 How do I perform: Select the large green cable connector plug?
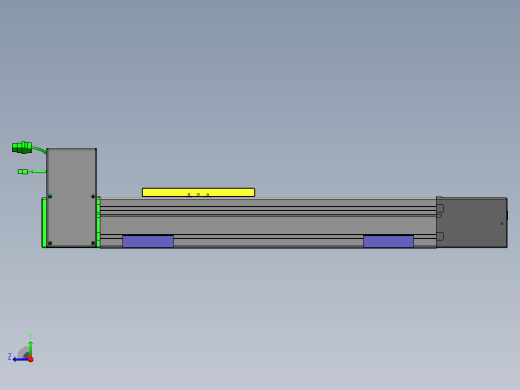[x=22, y=147]
